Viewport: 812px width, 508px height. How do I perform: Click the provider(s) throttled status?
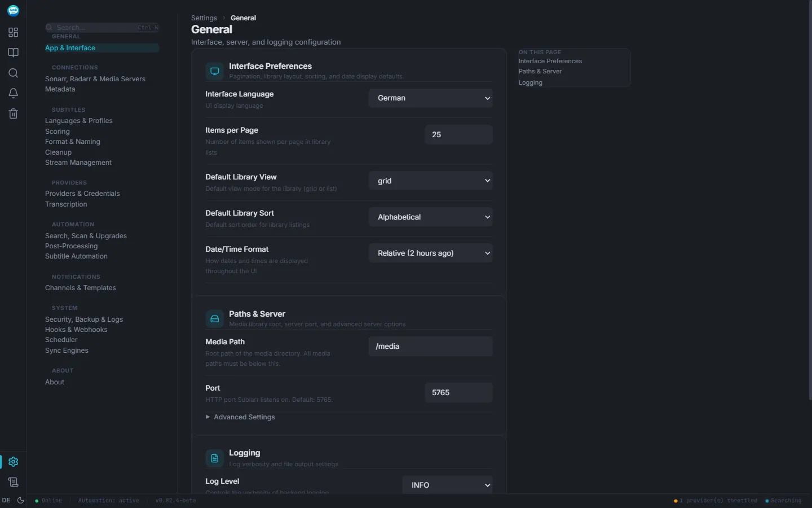pos(716,501)
